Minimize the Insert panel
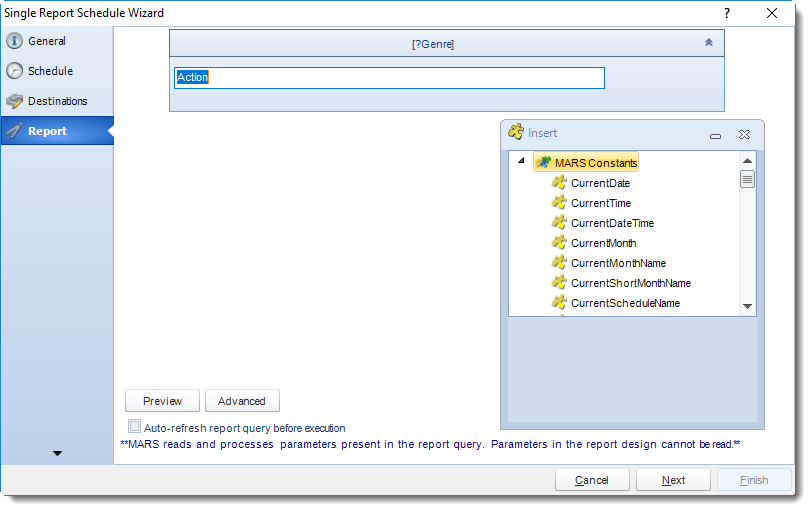The image size is (811, 511). (x=715, y=136)
